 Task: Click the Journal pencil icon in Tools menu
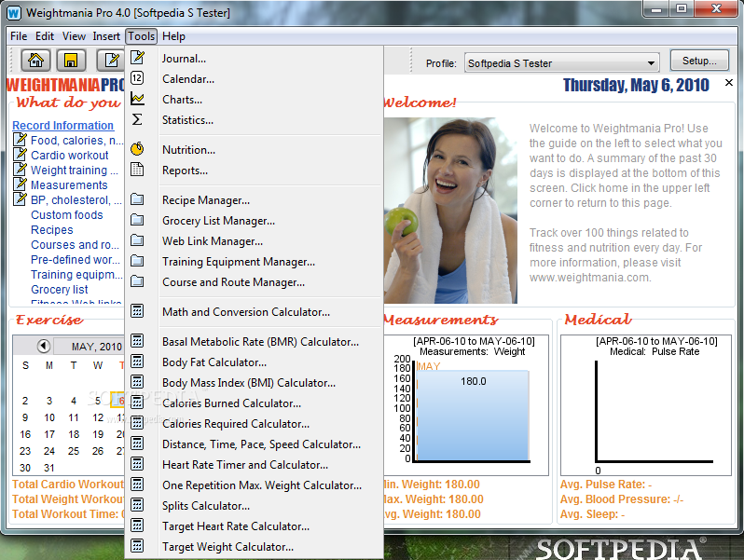[x=137, y=58]
